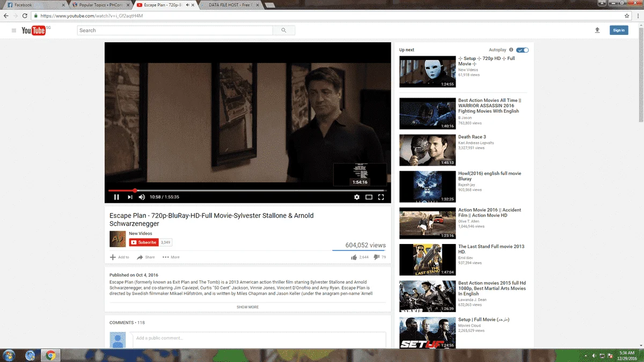This screenshot has width=644, height=362.
Task: Open Best Action Movies All Time video
Action: tap(489, 106)
